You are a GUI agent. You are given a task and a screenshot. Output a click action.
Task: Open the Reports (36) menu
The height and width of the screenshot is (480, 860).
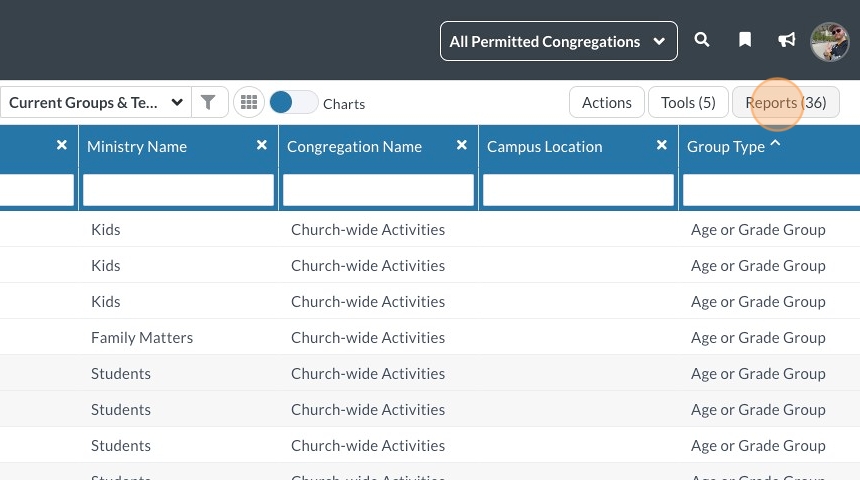[x=785, y=102]
